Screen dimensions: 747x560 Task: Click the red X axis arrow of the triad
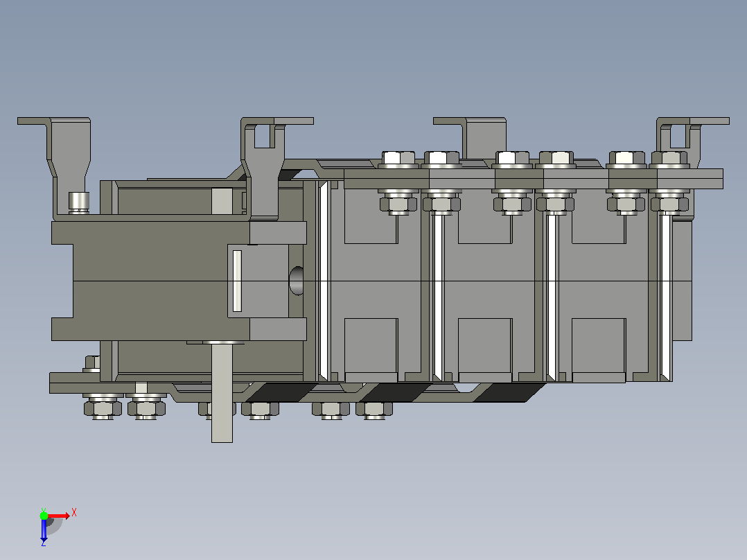point(59,516)
